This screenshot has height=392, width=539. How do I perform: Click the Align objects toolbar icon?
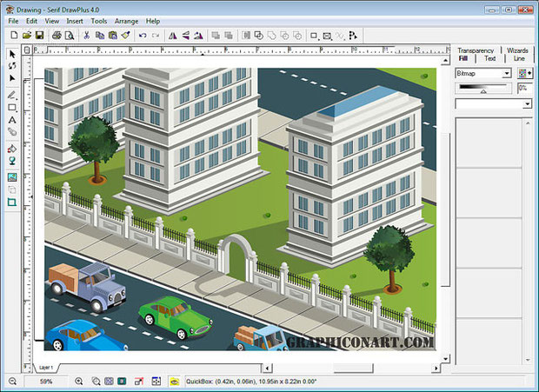(246, 36)
